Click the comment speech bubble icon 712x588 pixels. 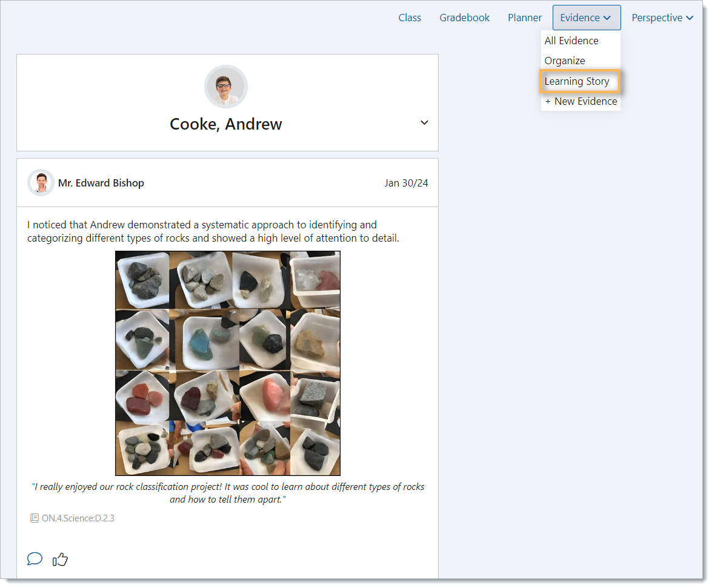(35, 559)
